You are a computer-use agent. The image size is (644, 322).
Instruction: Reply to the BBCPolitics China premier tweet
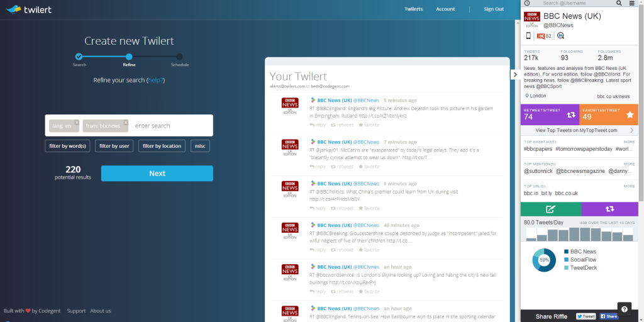[x=318, y=208]
